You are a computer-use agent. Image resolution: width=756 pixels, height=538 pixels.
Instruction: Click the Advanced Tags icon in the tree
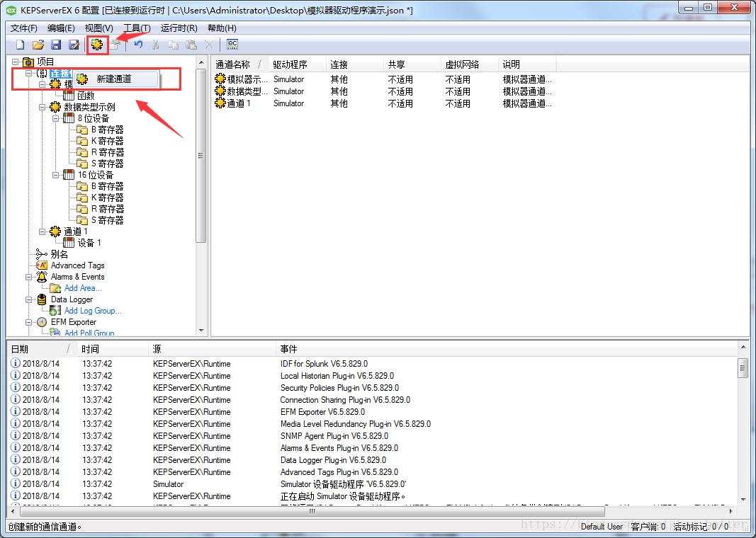[43, 265]
